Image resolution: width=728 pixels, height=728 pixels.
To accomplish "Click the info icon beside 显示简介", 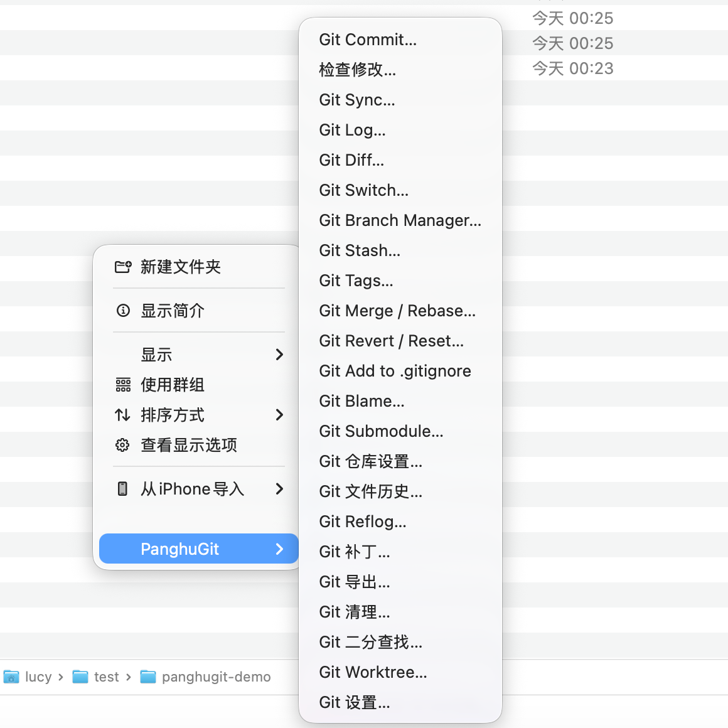I will (x=123, y=310).
